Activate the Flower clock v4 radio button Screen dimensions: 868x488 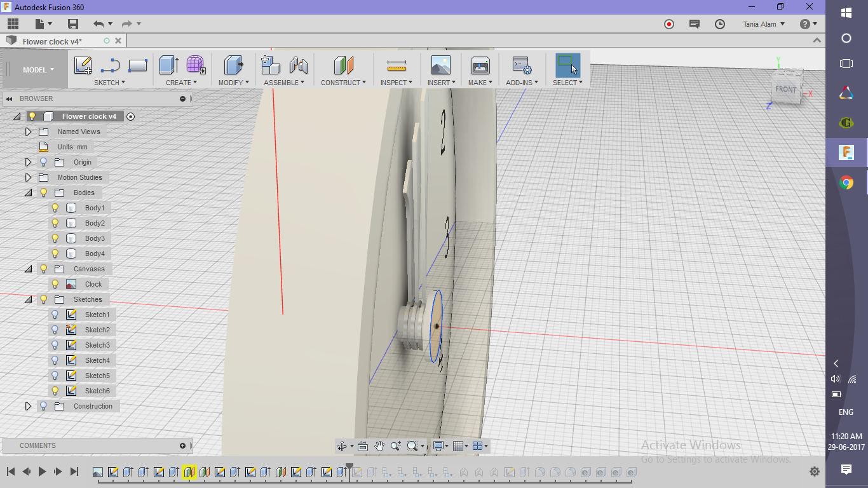(x=131, y=116)
